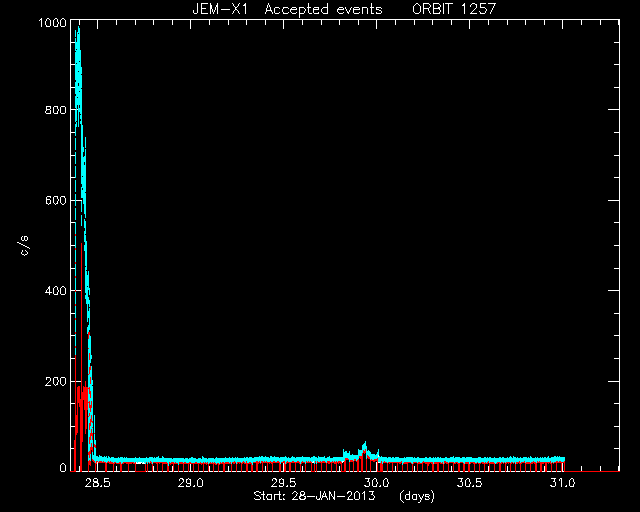
Task: Click the '(days)' x-axis unit label
Action: [x=417, y=496]
